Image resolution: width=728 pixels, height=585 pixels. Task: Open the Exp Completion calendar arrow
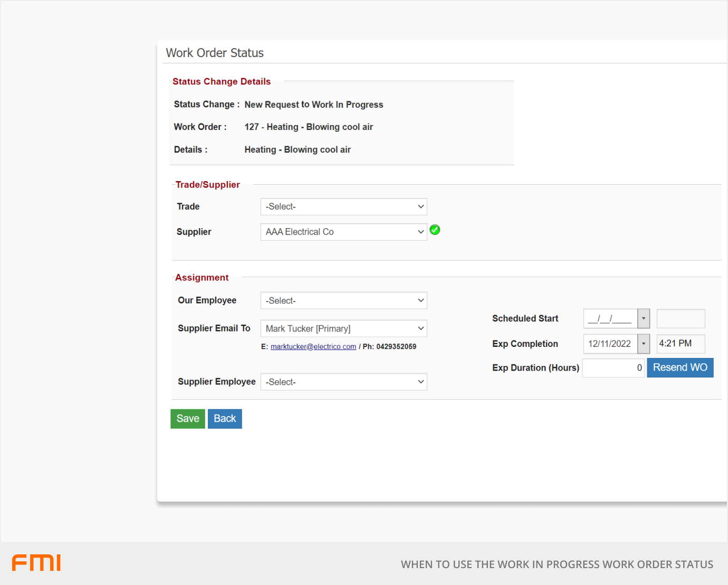(x=643, y=344)
